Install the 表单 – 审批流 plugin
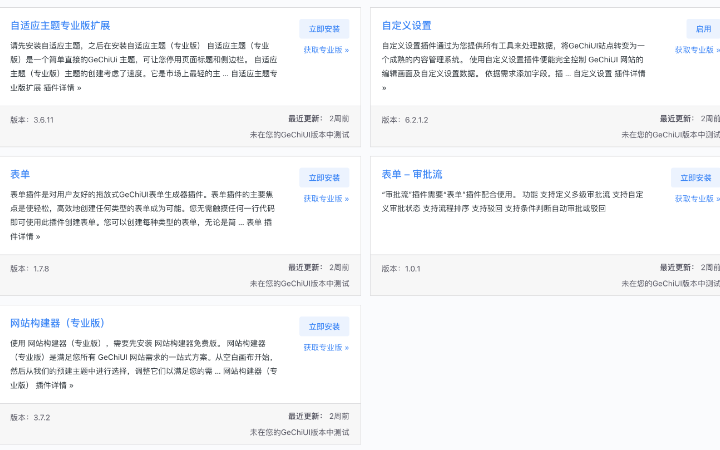720x450 pixels. [695, 178]
